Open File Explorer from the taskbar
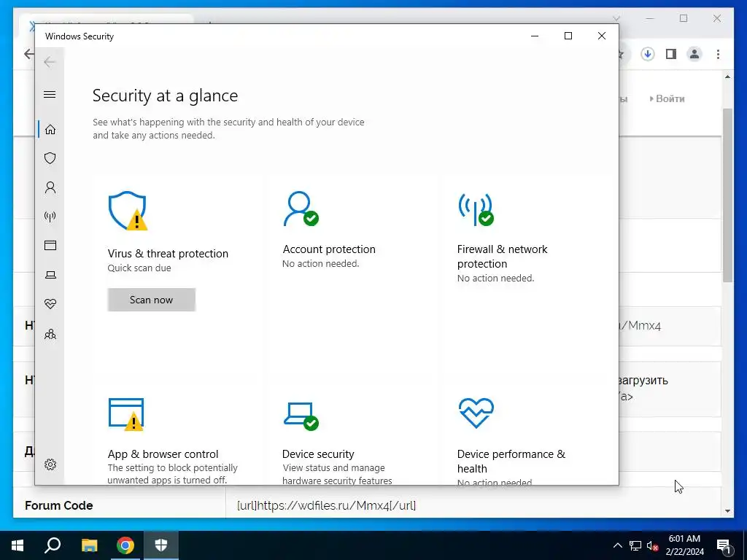The height and width of the screenshot is (560, 747). pos(89,545)
